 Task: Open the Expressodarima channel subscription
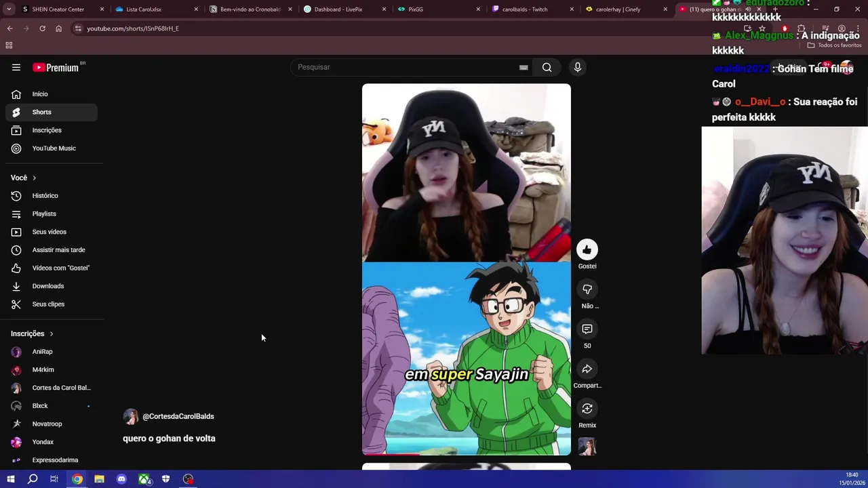point(52,460)
